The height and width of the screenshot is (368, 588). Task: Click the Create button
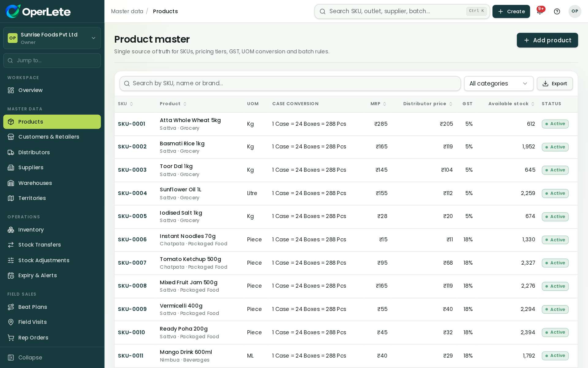[511, 11]
